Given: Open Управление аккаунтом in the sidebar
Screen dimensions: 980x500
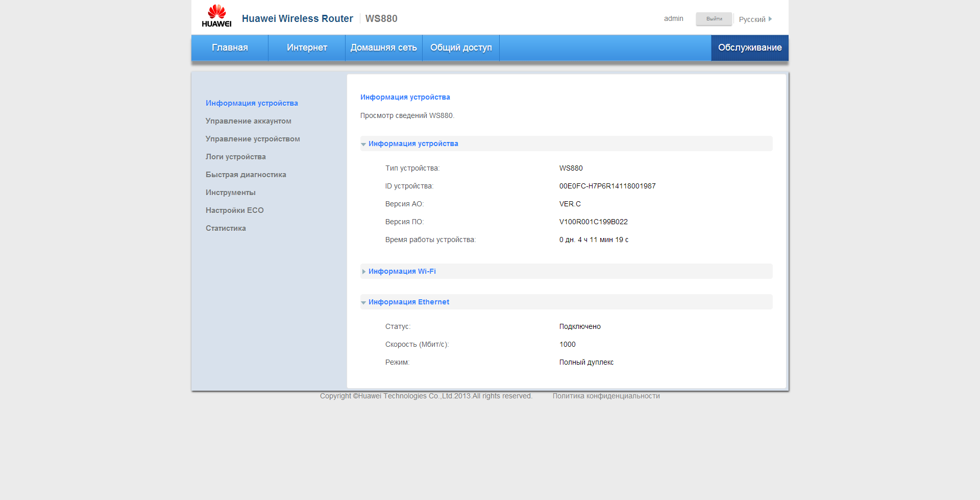Looking at the screenshot, I should (x=249, y=121).
